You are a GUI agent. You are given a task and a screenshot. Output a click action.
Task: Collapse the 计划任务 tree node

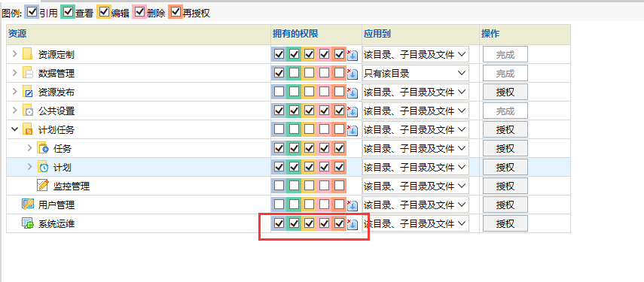pyautogui.click(x=14, y=129)
